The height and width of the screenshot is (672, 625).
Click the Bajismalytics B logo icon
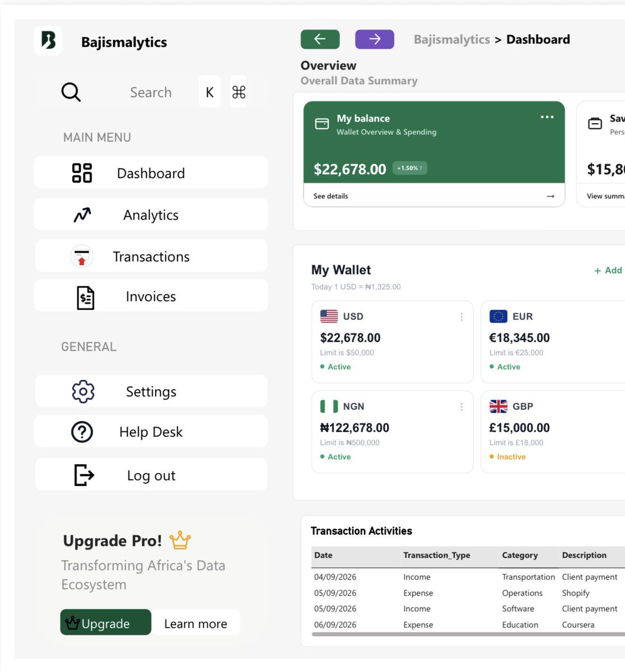[x=48, y=40]
